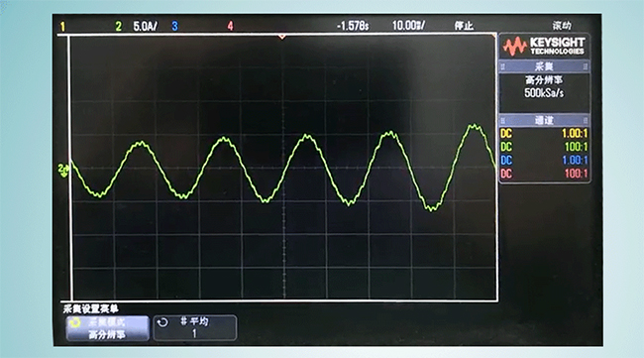Screen dimensions: 644x358
Task: Click the 采集设置菜单 menu title
Action: (91, 309)
